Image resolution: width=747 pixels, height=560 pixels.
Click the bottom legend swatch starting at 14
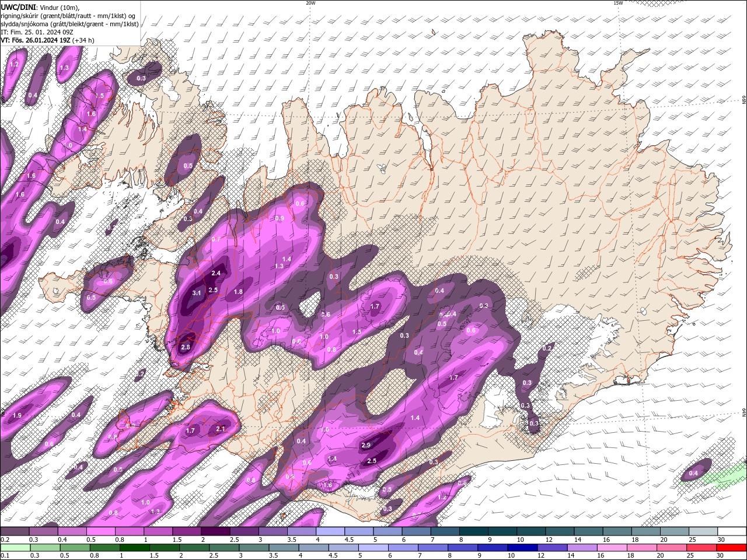click(x=582, y=548)
